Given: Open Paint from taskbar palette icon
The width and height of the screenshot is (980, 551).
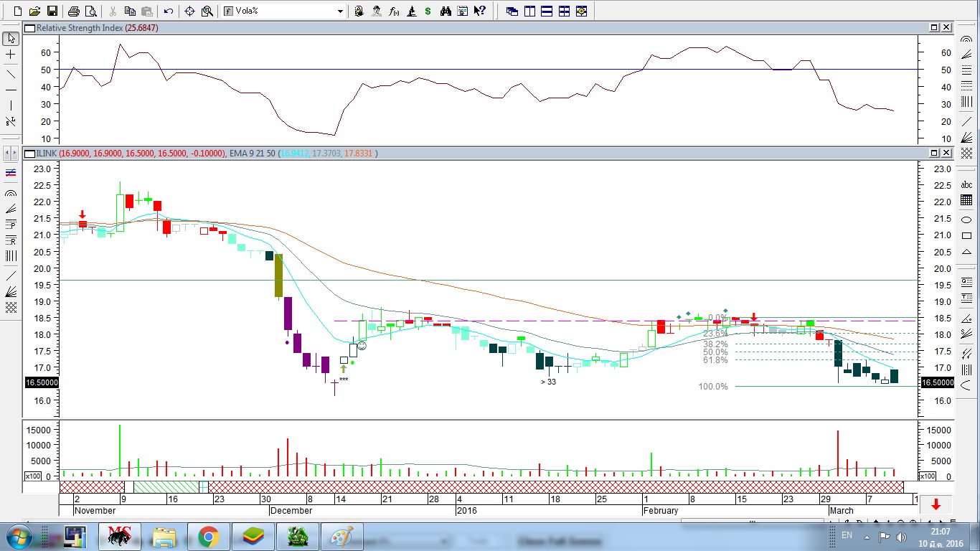Looking at the screenshot, I should pyautogui.click(x=342, y=537).
